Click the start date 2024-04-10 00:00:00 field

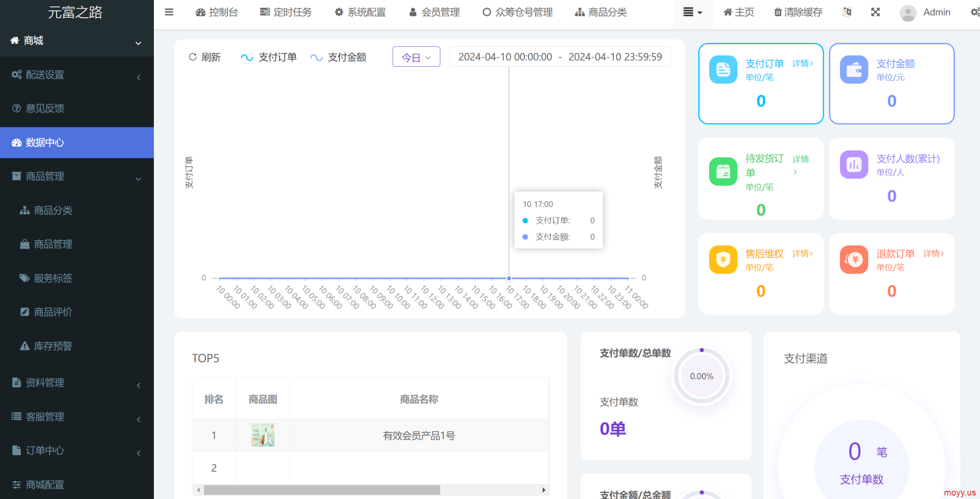point(505,57)
